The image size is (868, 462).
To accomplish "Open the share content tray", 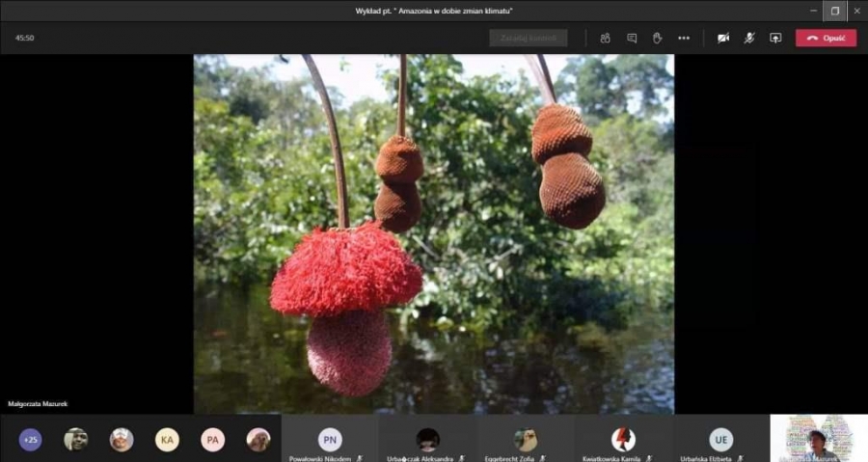I will coord(774,39).
